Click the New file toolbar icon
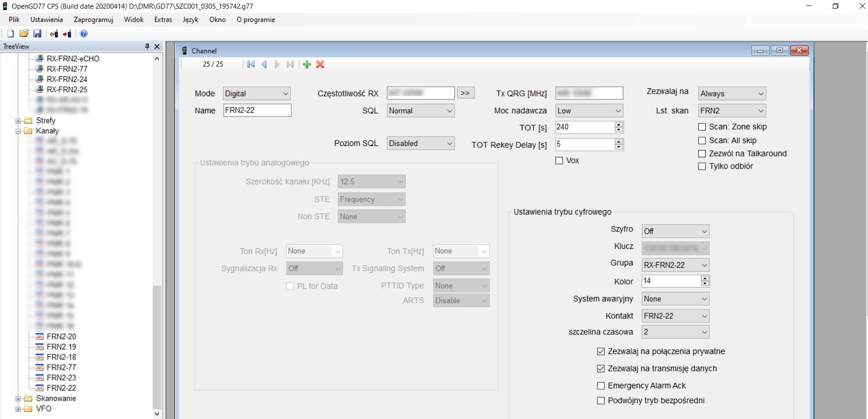This screenshot has width=868, height=419. tap(11, 33)
